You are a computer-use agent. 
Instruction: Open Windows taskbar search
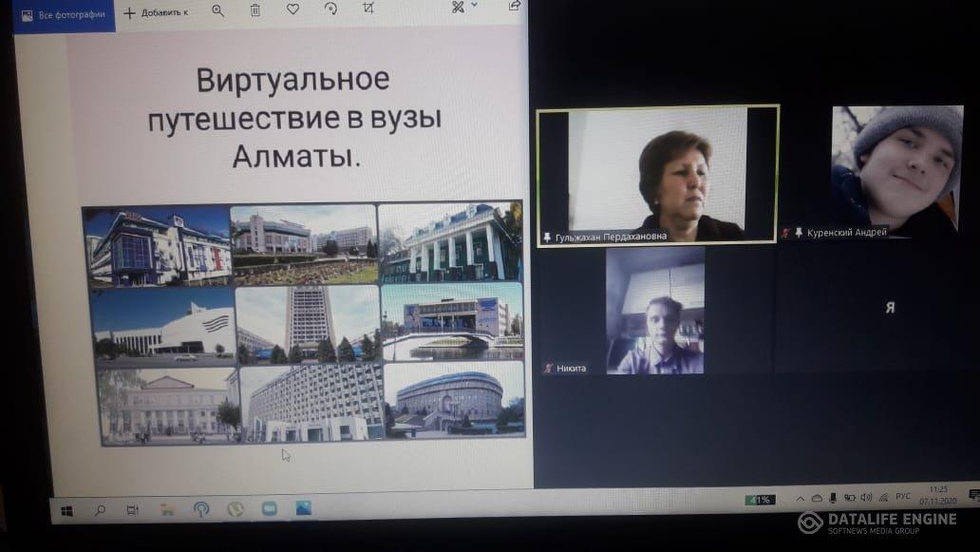click(100, 510)
